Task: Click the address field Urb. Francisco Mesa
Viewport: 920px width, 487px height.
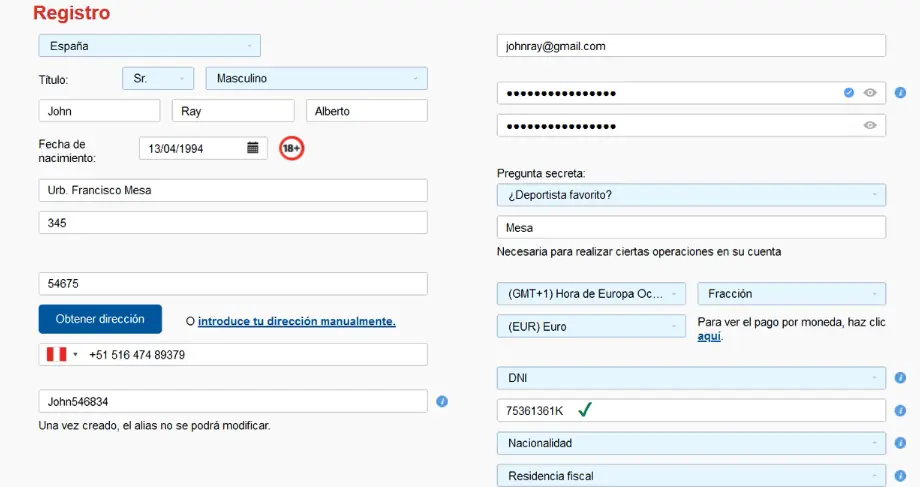Action: pos(233,191)
